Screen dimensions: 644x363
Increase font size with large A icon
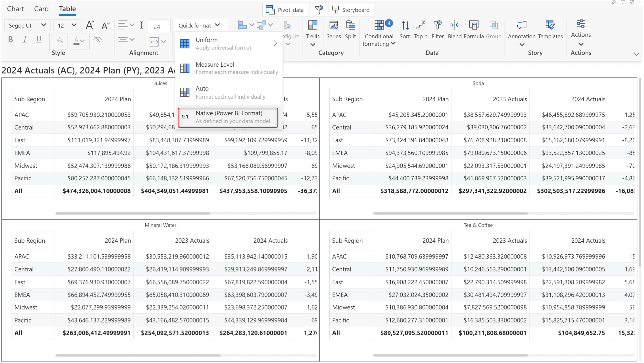click(90, 25)
